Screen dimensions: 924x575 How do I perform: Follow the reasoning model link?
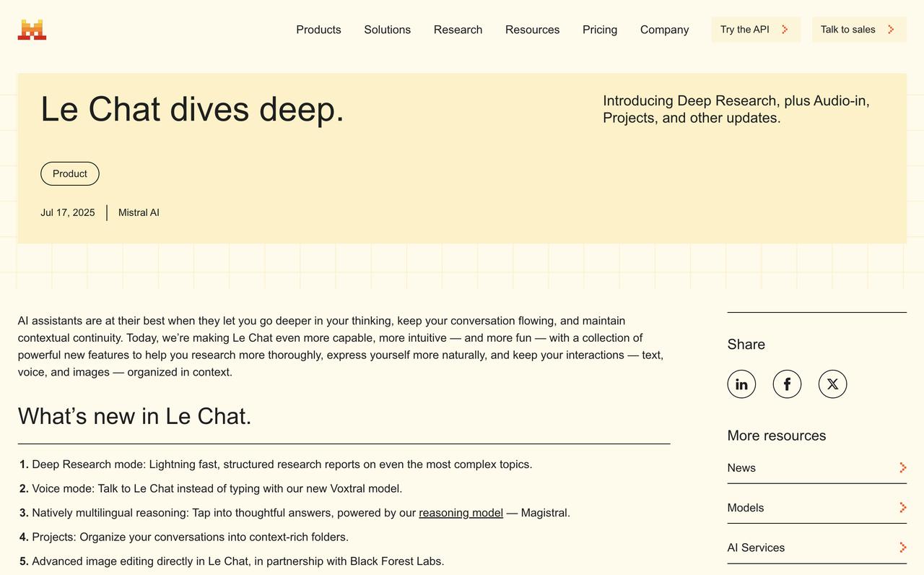click(461, 513)
